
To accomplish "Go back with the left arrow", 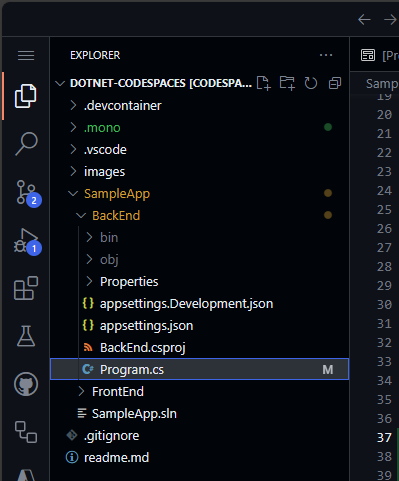I will pyautogui.click(x=364, y=20).
